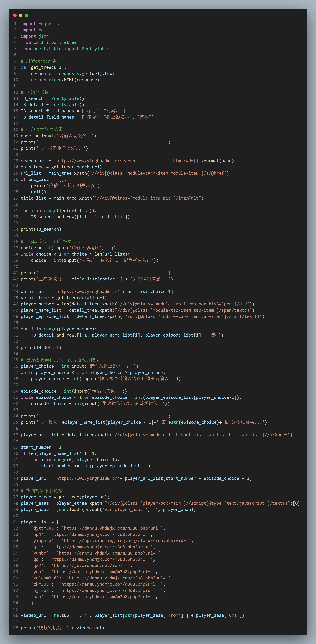The height and width of the screenshot is (644, 316).
Task: Click the jx.aidouer.net URL string
Action: click(x=90, y=565)
